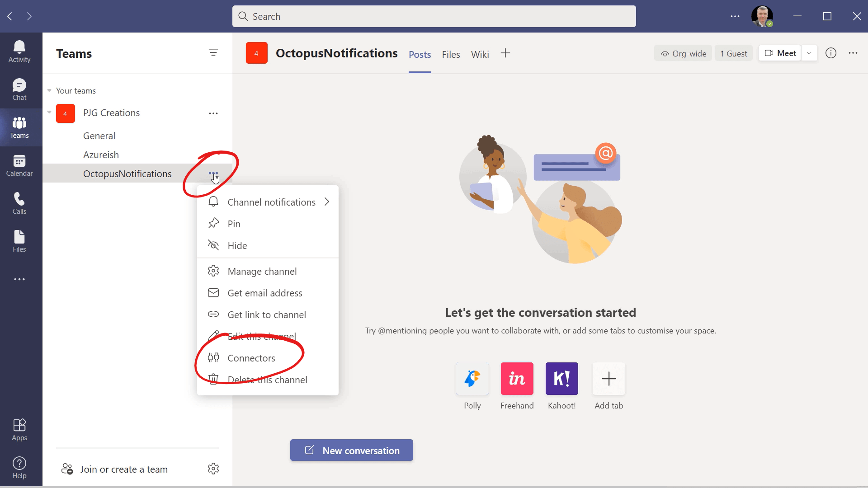Switch to the Files tab
The height and width of the screenshot is (488, 868).
[x=451, y=54]
